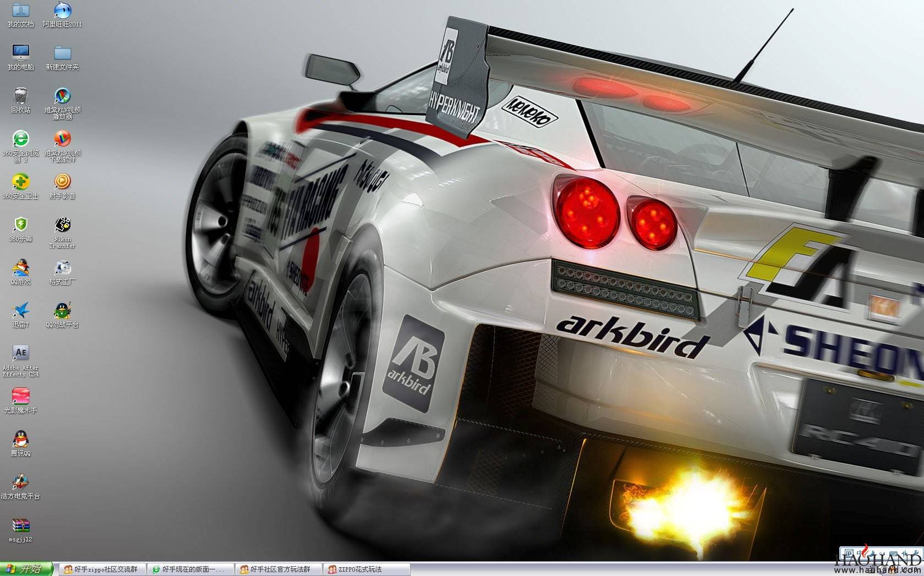Viewport: 924px width, 576px height.
Task: Select the 迅雷7 desktop icon
Action: [x=20, y=315]
